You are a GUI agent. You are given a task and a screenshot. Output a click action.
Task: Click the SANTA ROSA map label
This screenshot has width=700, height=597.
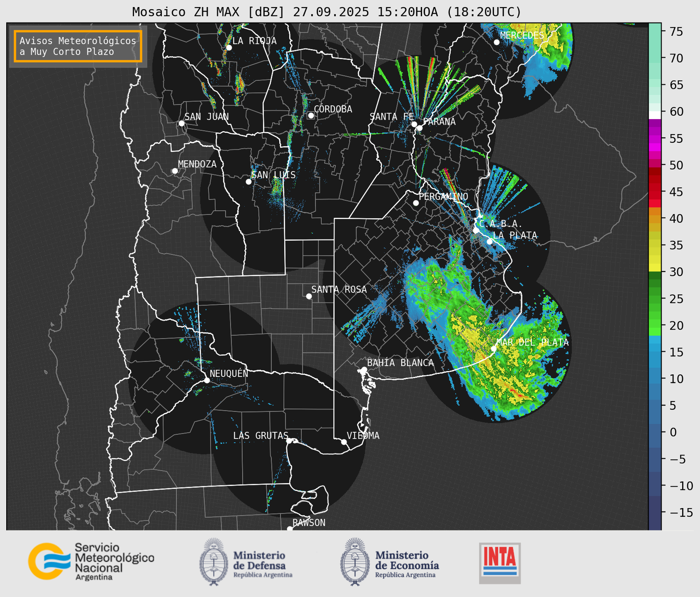coord(339,289)
